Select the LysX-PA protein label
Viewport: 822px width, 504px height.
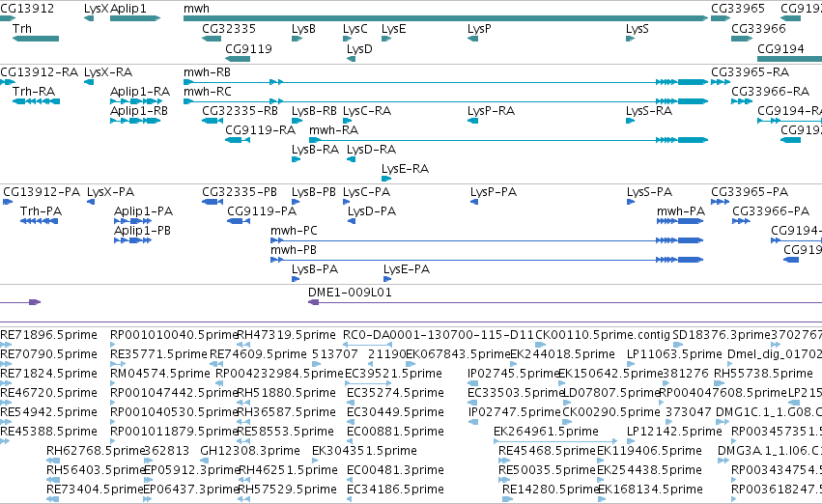pyautogui.click(x=111, y=192)
